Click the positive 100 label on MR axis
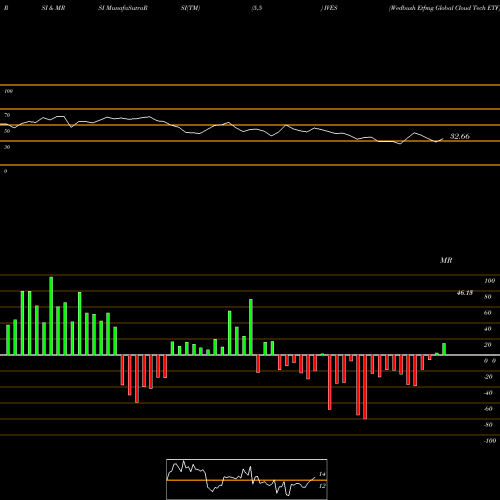Image resolution: width=500 pixels, height=500 pixels. click(x=490, y=281)
